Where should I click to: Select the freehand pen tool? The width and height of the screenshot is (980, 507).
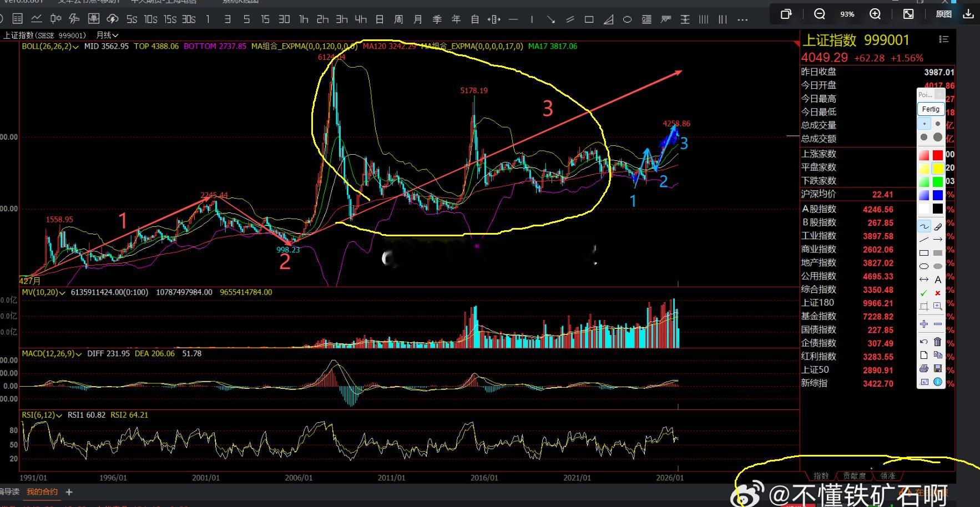coord(924,226)
